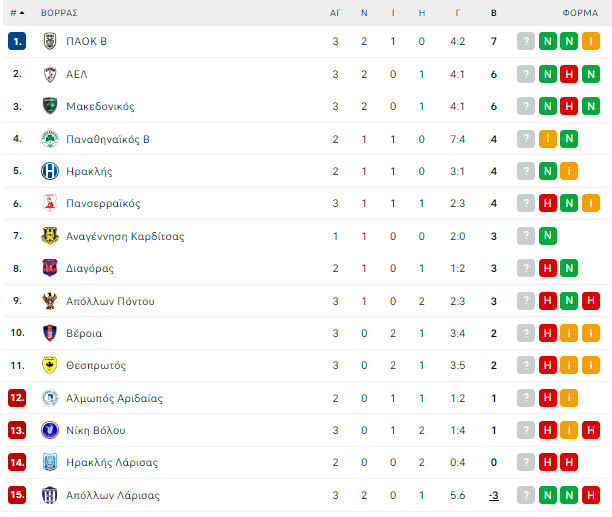
Task: Click the Νίκη Βόλου round logo
Action: [x=50, y=430]
